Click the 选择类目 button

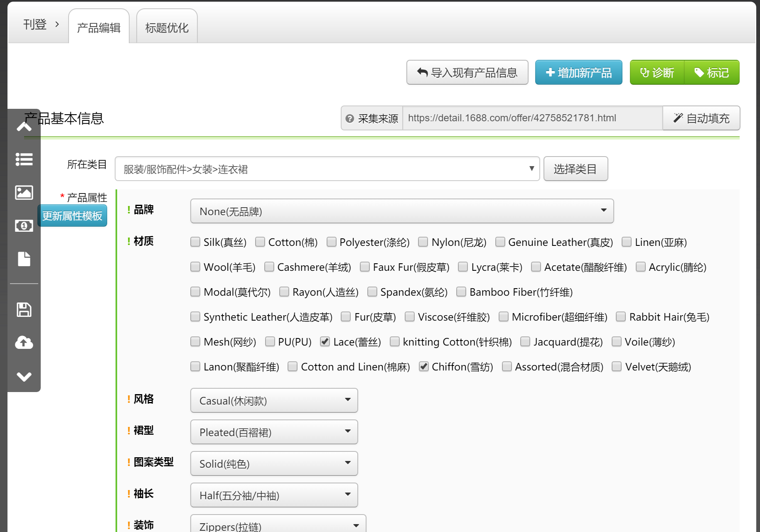pyautogui.click(x=576, y=169)
